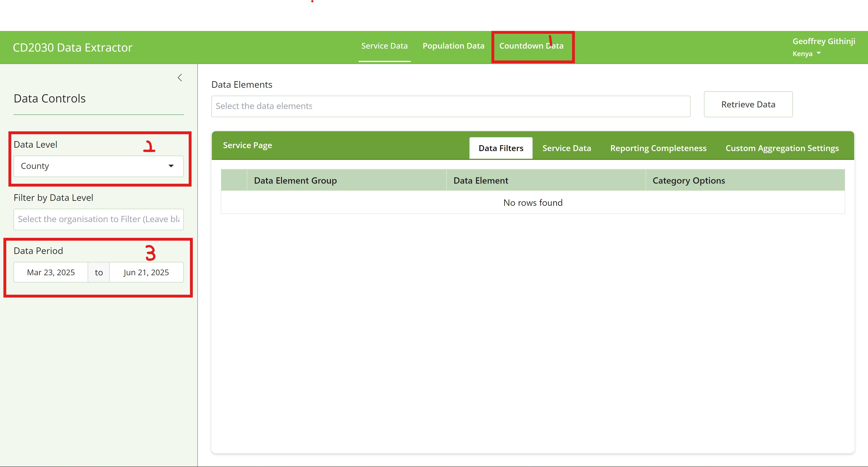The image size is (868, 467).
Task: Click the data elements search field
Action: pos(450,106)
